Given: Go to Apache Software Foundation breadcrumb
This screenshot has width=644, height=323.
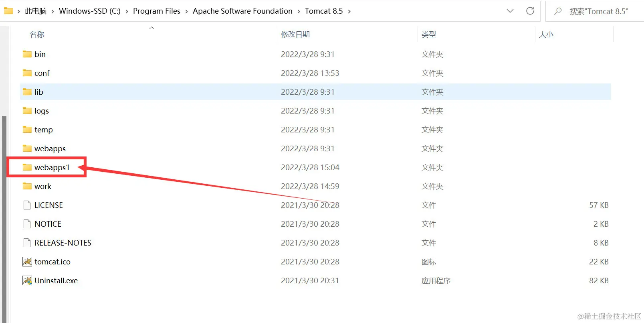Looking at the screenshot, I should (x=242, y=11).
